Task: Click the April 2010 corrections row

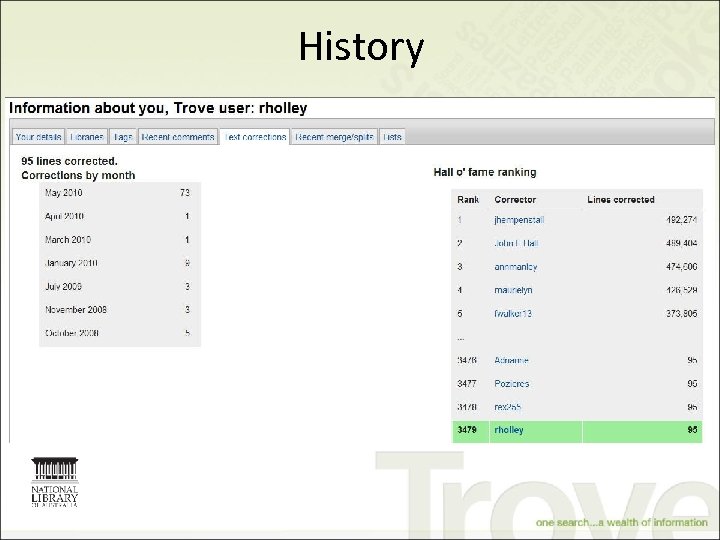Action: pyautogui.click(x=120, y=216)
